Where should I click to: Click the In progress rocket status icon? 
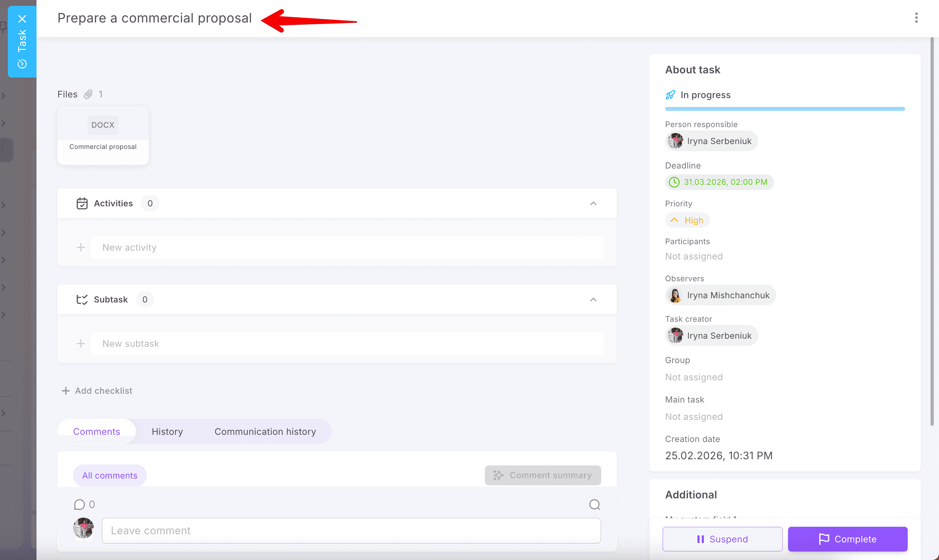(670, 95)
